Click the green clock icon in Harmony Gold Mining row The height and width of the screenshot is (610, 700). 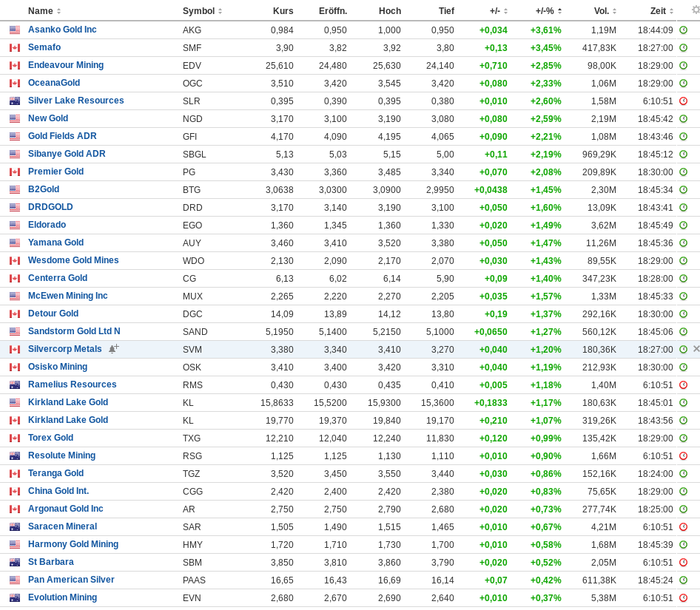(x=683, y=545)
